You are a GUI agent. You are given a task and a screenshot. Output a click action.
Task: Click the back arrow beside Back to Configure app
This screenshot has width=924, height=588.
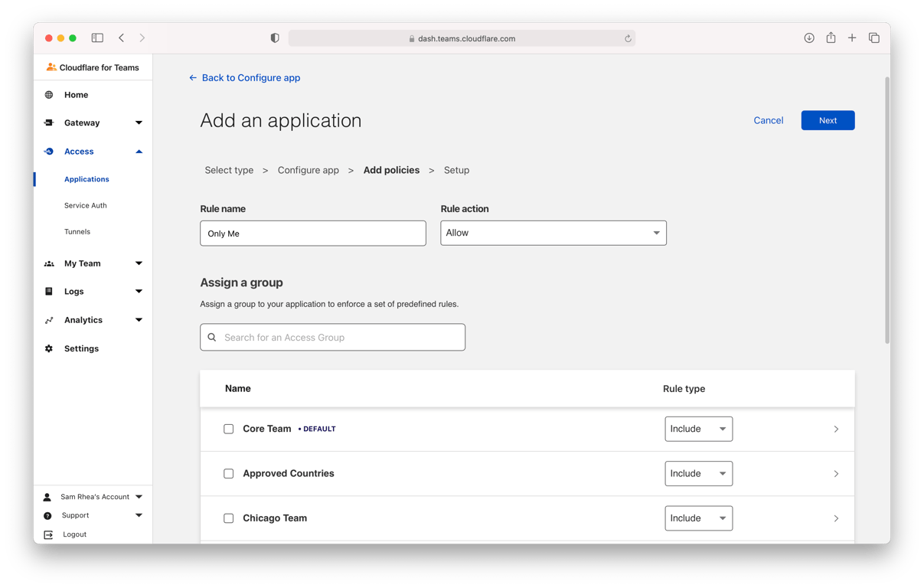pos(193,78)
